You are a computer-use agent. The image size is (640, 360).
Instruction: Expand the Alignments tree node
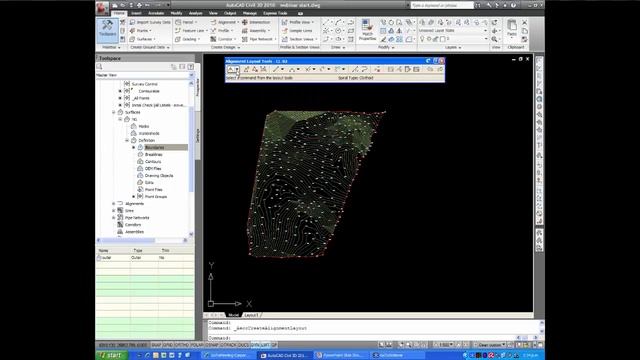tap(114, 204)
